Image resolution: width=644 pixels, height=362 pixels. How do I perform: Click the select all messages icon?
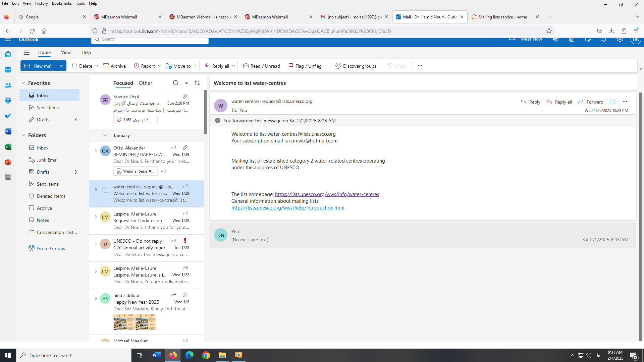click(x=175, y=82)
